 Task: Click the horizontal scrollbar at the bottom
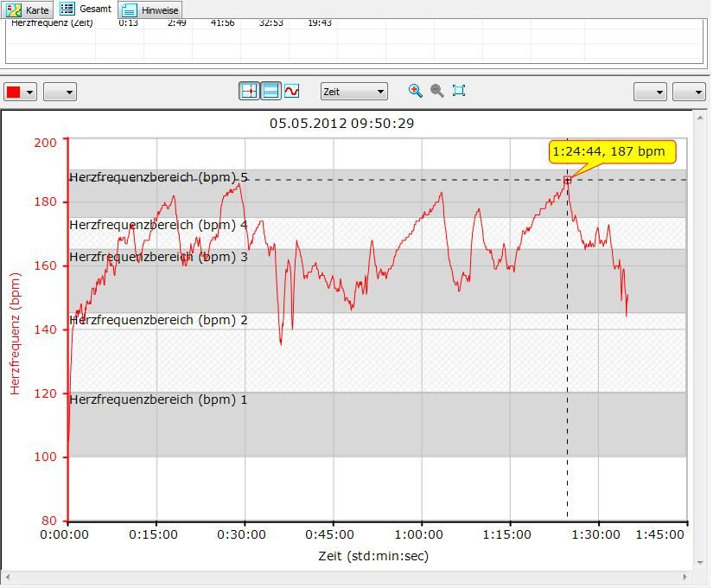(x=346, y=577)
